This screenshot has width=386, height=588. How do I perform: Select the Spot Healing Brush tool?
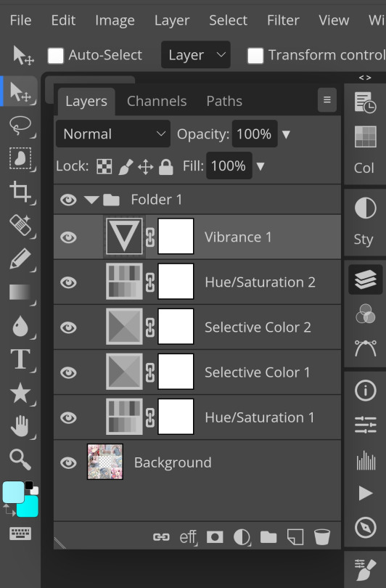[20, 225]
